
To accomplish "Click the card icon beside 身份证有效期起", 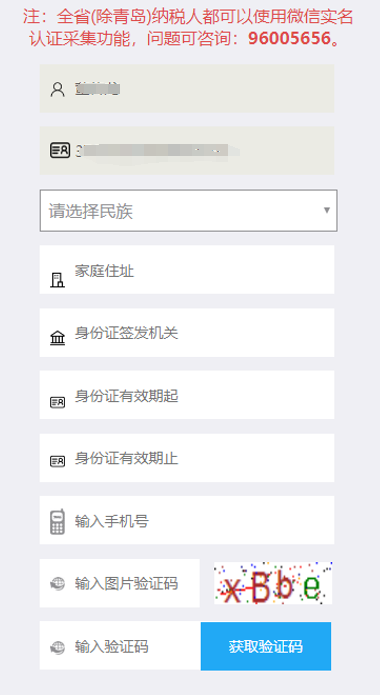I will pyautogui.click(x=57, y=402).
